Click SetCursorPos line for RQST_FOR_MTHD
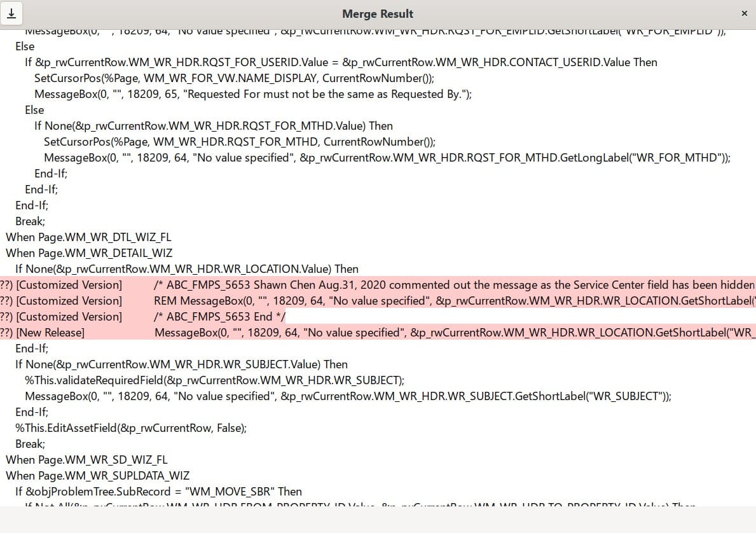The image size is (756, 533). pos(239,142)
